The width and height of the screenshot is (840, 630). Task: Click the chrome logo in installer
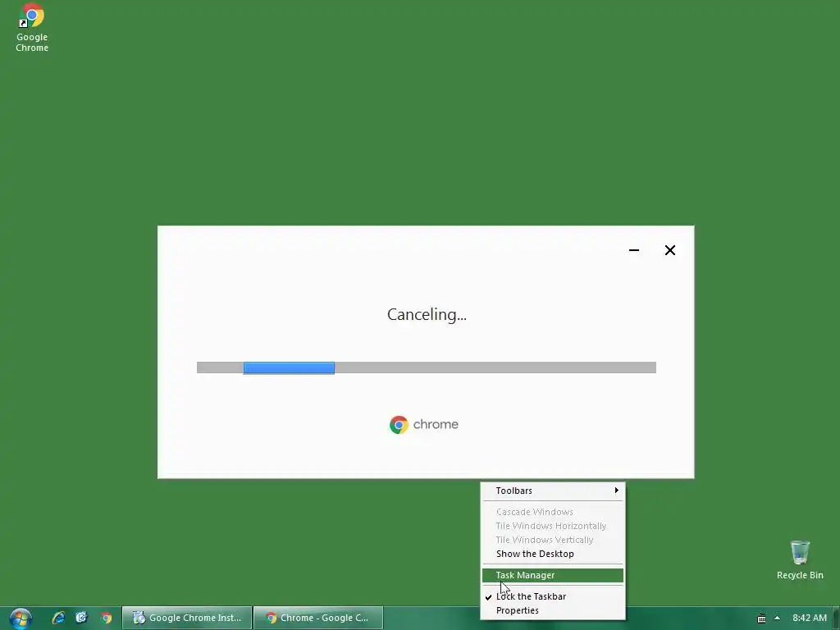pos(424,424)
